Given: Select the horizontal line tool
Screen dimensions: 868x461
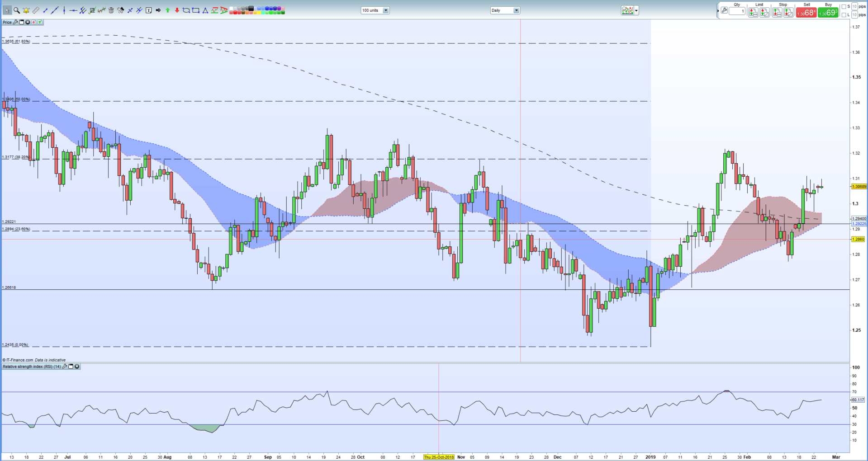Looking at the screenshot, I should click(73, 10).
